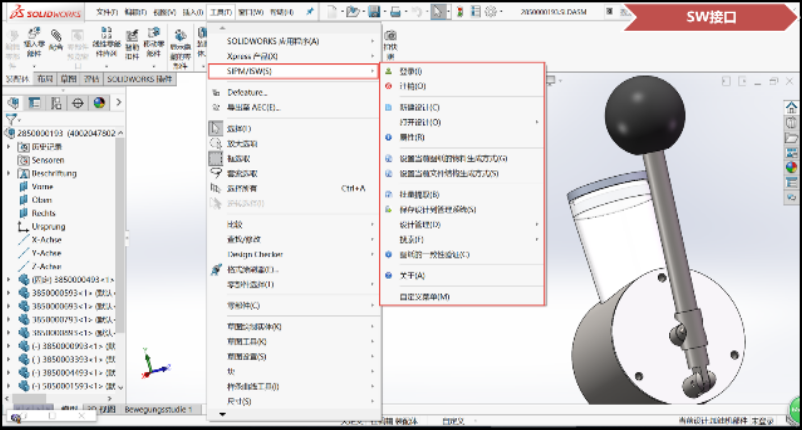
Task: Open the Xpress Products submenu
Action: coord(294,56)
